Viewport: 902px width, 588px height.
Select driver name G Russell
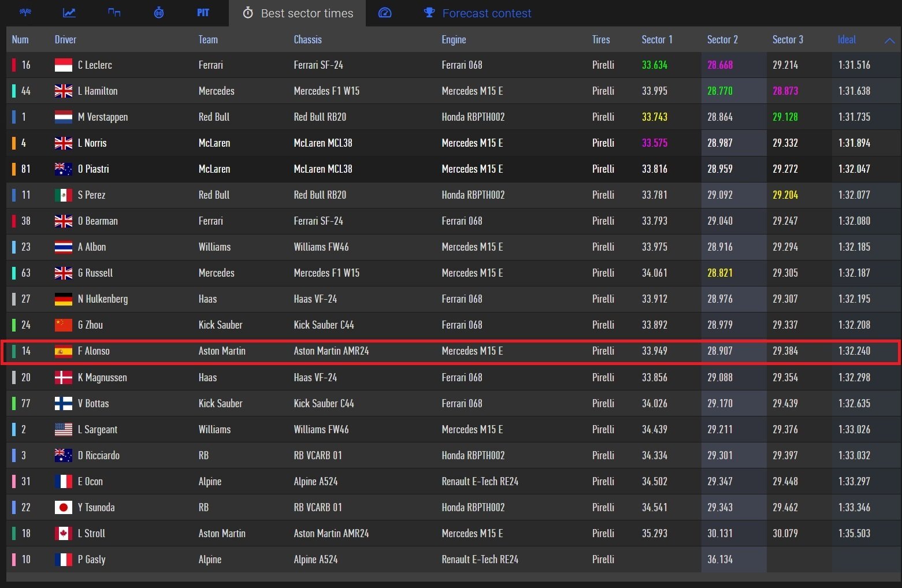tap(95, 273)
